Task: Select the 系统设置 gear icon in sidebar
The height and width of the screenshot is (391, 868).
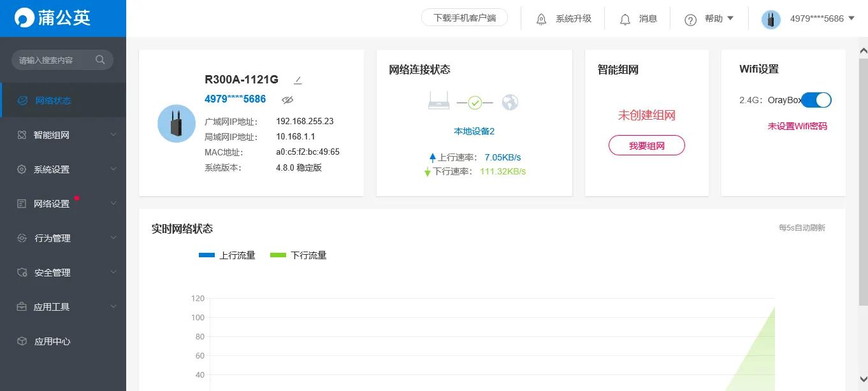Action: [23, 169]
